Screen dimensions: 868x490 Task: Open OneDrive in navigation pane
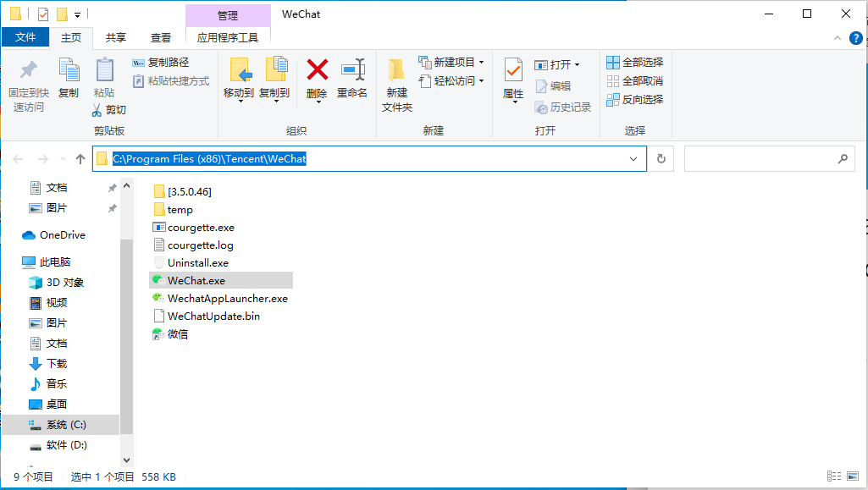[x=53, y=235]
